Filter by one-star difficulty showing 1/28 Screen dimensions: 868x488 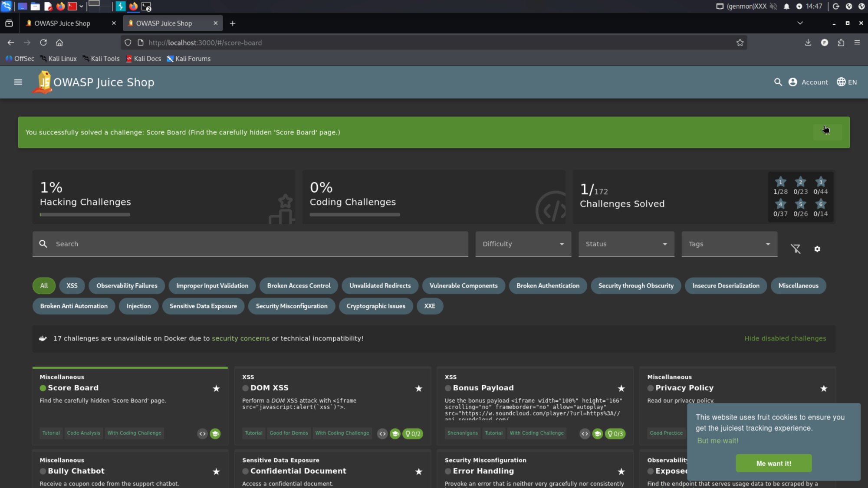[780, 186]
